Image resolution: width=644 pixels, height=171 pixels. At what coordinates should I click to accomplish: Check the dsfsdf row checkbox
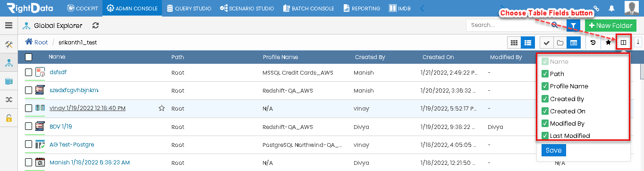(x=28, y=72)
